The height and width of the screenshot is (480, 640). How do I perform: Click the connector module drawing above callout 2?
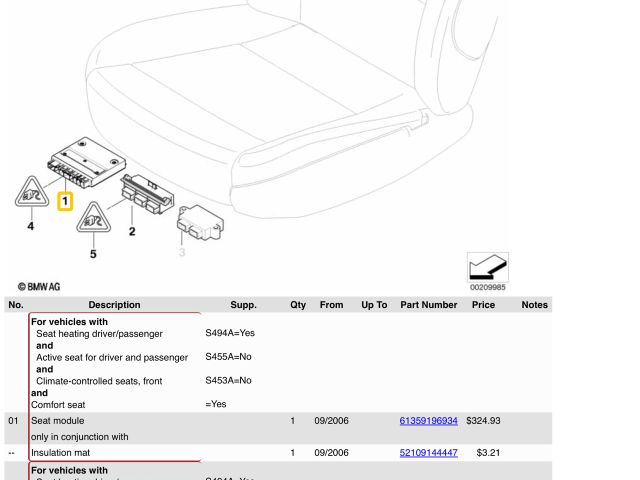point(147,193)
